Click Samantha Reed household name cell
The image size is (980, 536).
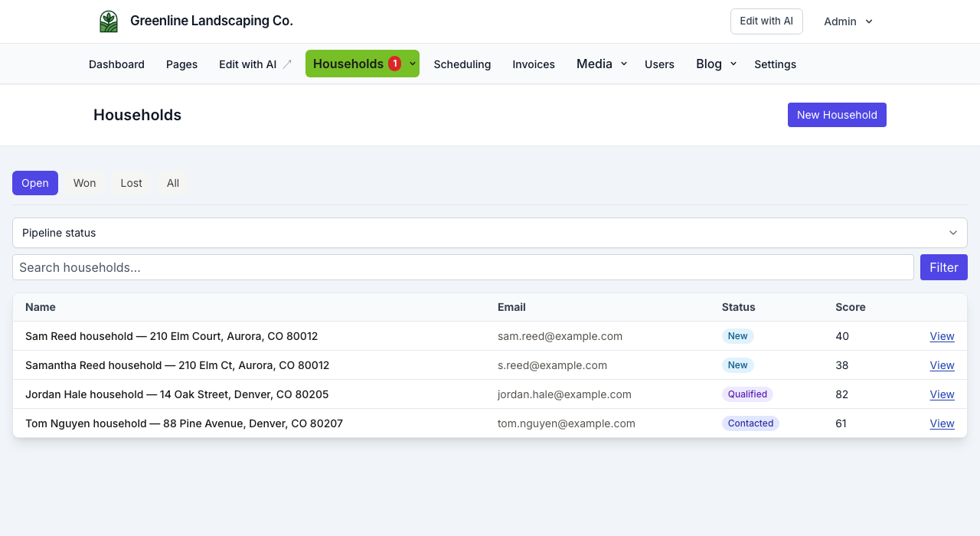[177, 365]
